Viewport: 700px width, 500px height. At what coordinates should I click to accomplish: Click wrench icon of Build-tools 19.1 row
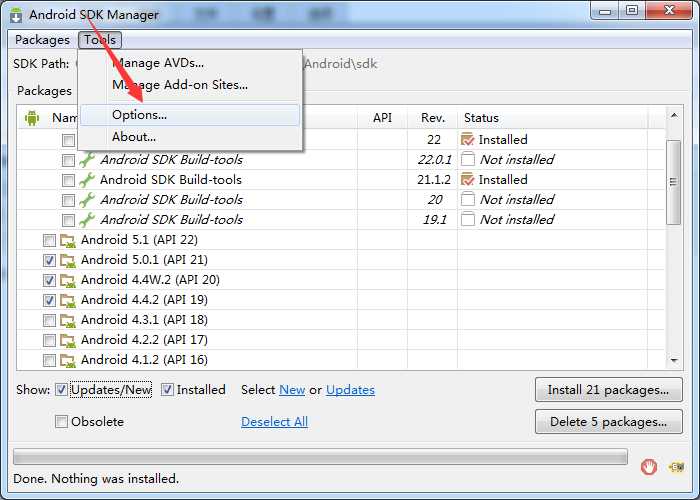coord(87,220)
